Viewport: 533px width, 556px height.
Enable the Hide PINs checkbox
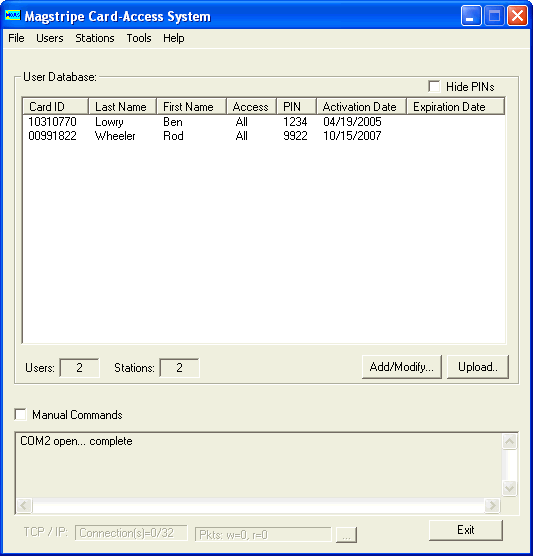click(x=434, y=86)
